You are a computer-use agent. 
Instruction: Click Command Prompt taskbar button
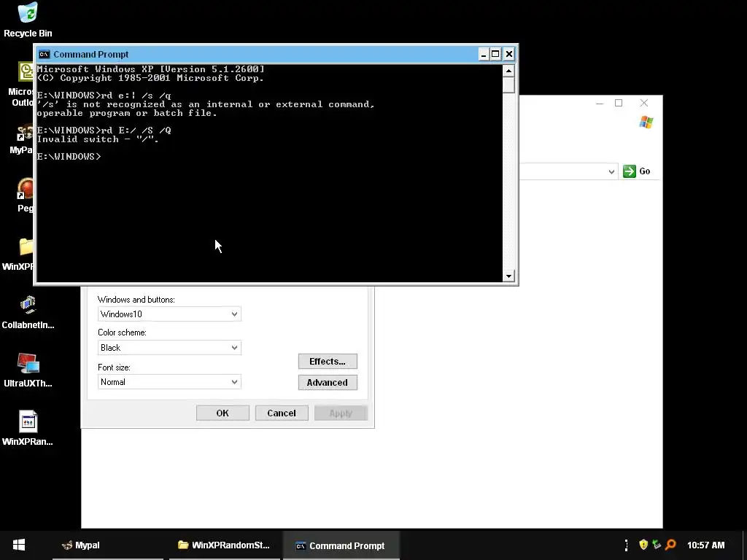[x=341, y=545]
